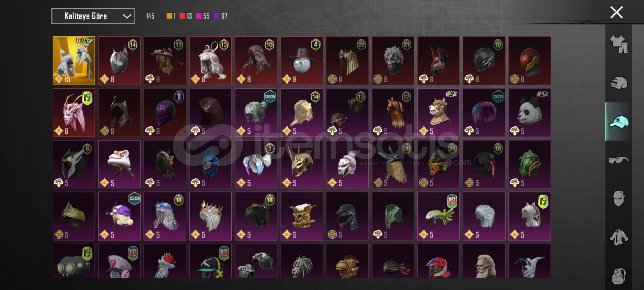Open the glasses category icon

point(619,160)
